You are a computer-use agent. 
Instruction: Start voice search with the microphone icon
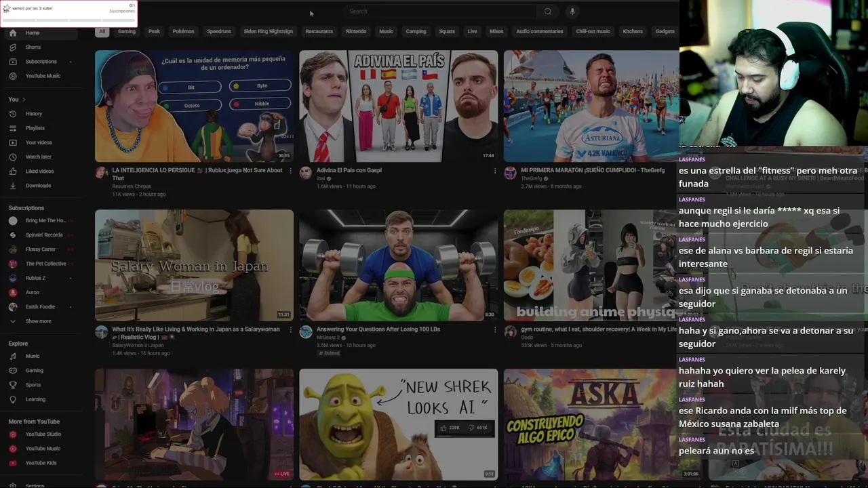point(572,12)
